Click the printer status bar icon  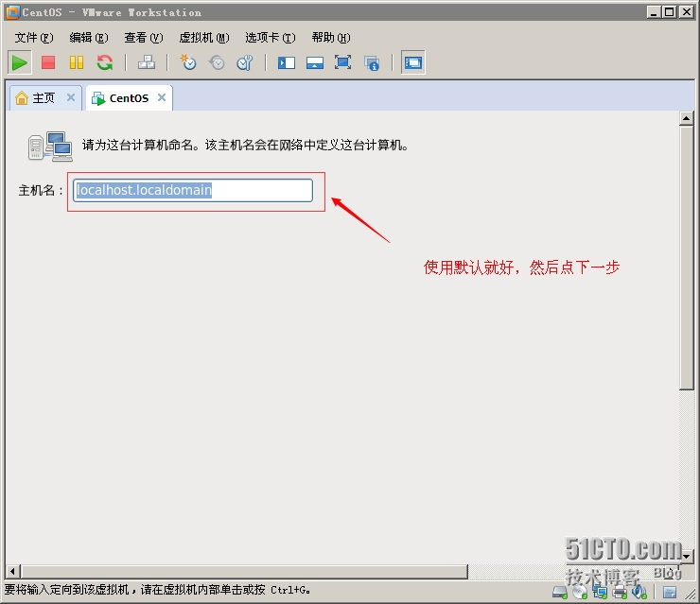620,593
